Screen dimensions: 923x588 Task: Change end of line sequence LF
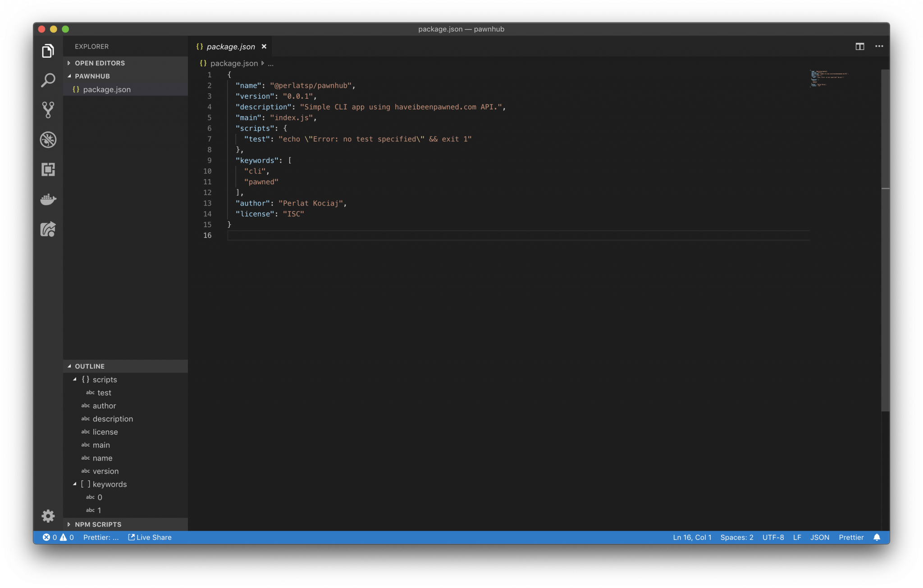coord(797,537)
